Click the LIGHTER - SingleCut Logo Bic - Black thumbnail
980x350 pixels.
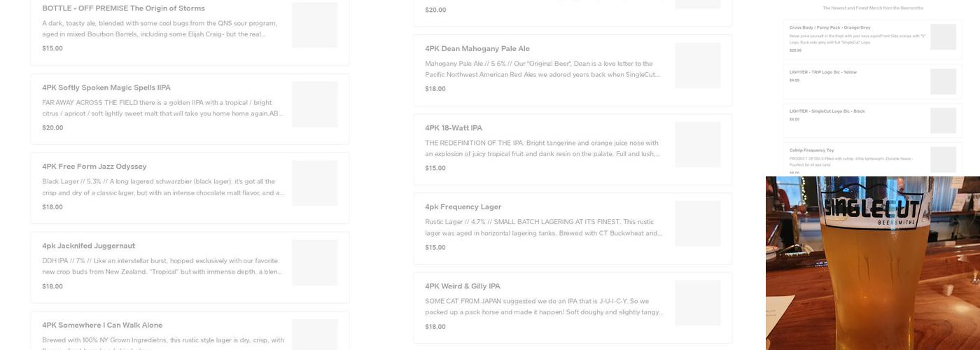943,120
